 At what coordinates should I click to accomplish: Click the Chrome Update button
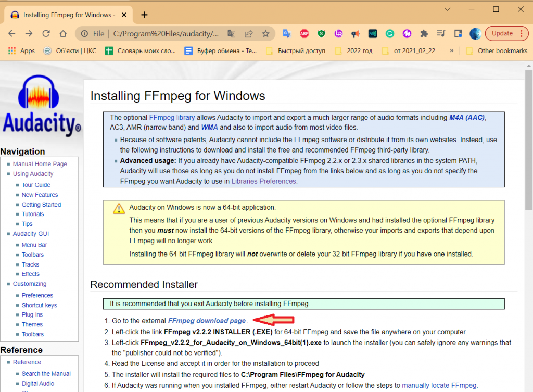pos(502,33)
